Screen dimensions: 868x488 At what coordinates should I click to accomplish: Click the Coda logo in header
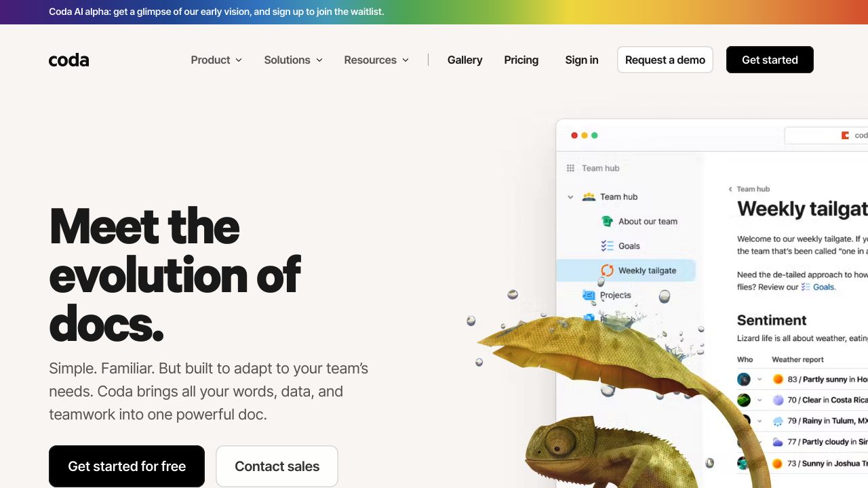point(68,60)
